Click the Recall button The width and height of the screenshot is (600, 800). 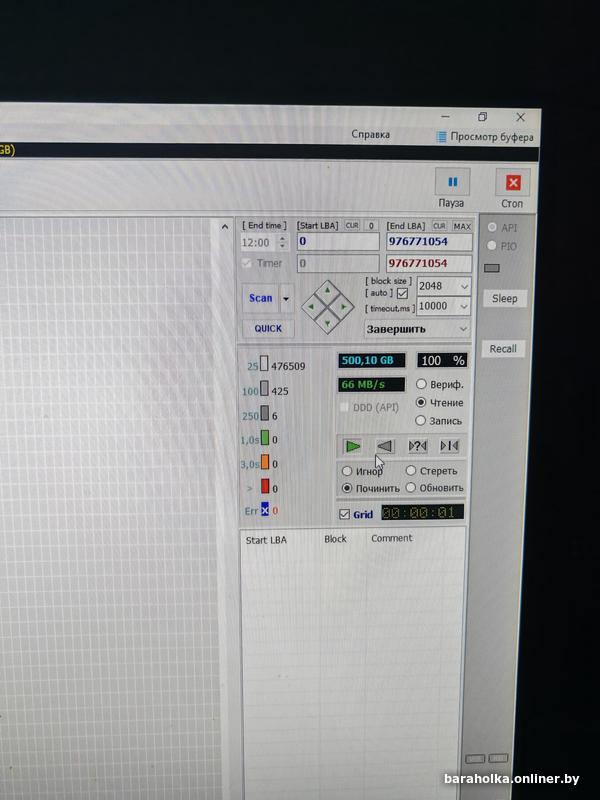(503, 349)
